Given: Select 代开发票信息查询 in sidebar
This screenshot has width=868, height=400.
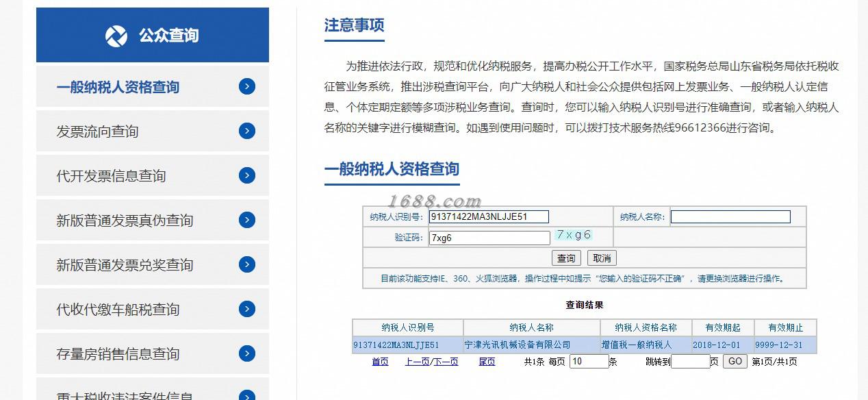Looking at the screenshot, I should pyautogui.click(x=153, y=175).
